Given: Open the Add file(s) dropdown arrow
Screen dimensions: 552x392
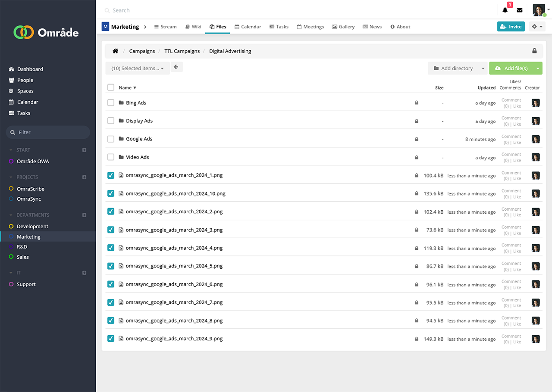Looking at the screenshot, I should click(538, 68).
